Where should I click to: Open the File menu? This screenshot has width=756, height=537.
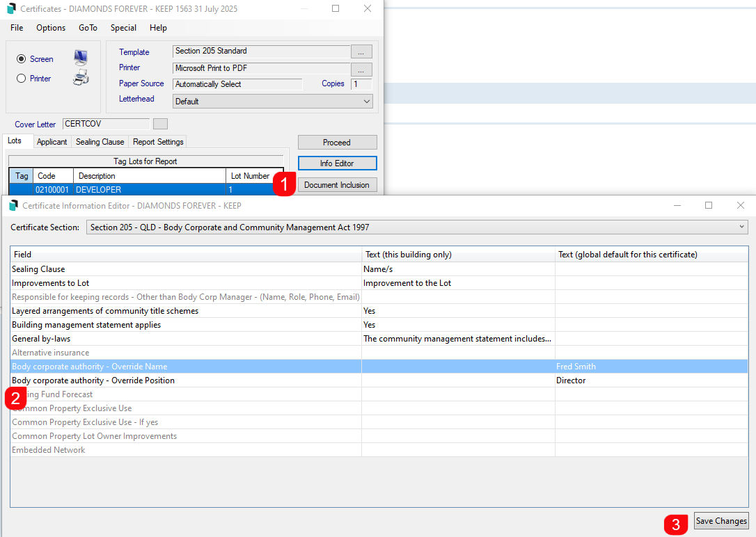[x=17, y=28]
